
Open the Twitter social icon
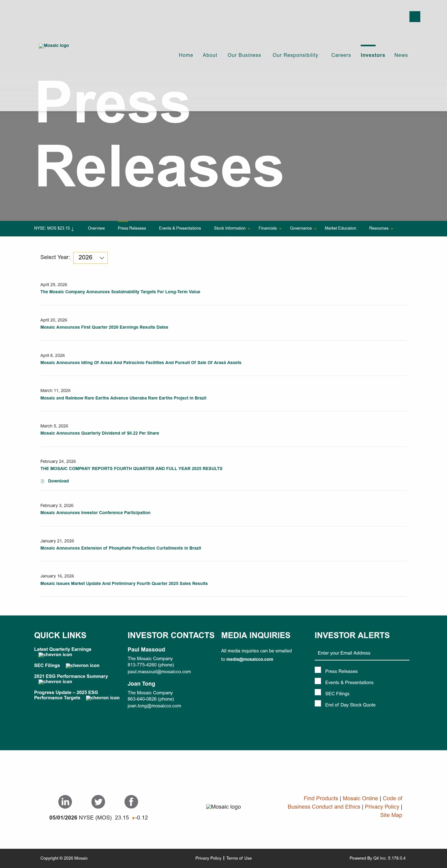click(98, 802)
